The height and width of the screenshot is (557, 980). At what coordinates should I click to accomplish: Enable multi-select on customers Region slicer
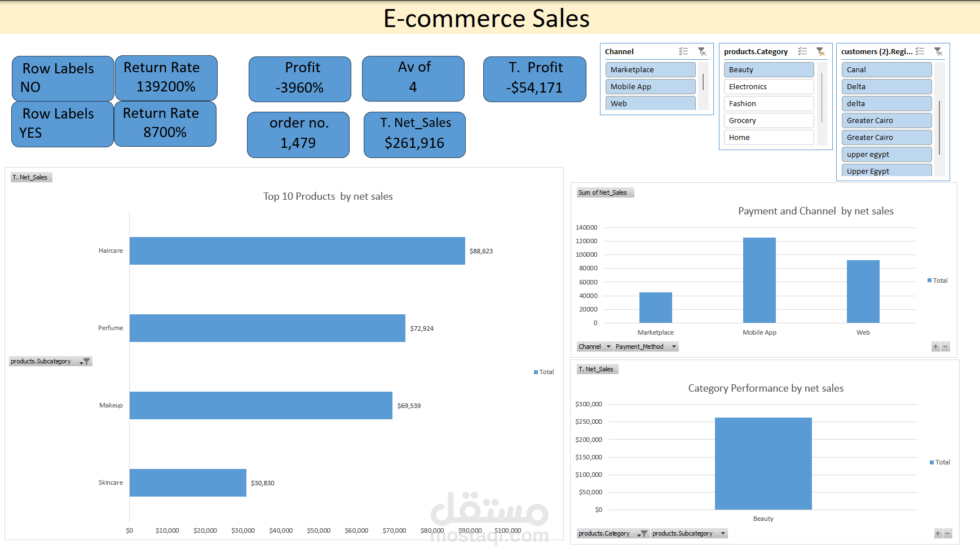click(x=920, y=51)
